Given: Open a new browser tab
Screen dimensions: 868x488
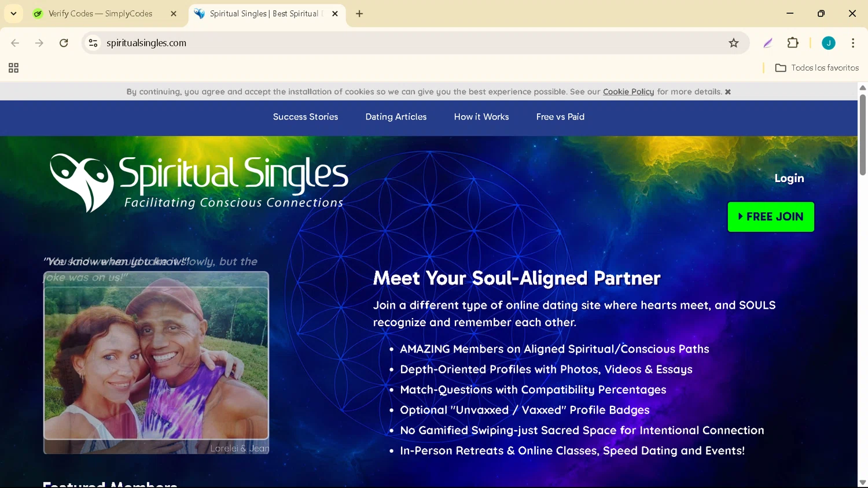Looking at the screenshot, I should (x=359, y=13).
